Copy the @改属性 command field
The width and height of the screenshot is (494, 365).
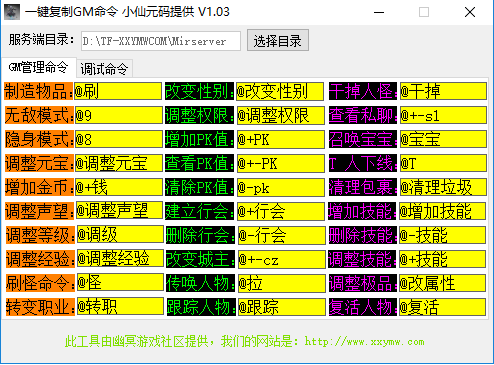tap(442, 283)
